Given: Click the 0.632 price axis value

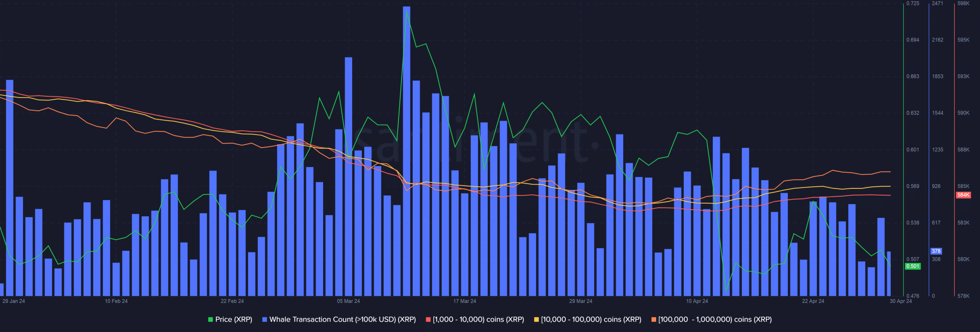Looking at the screenshot, I should click(913, 113).
